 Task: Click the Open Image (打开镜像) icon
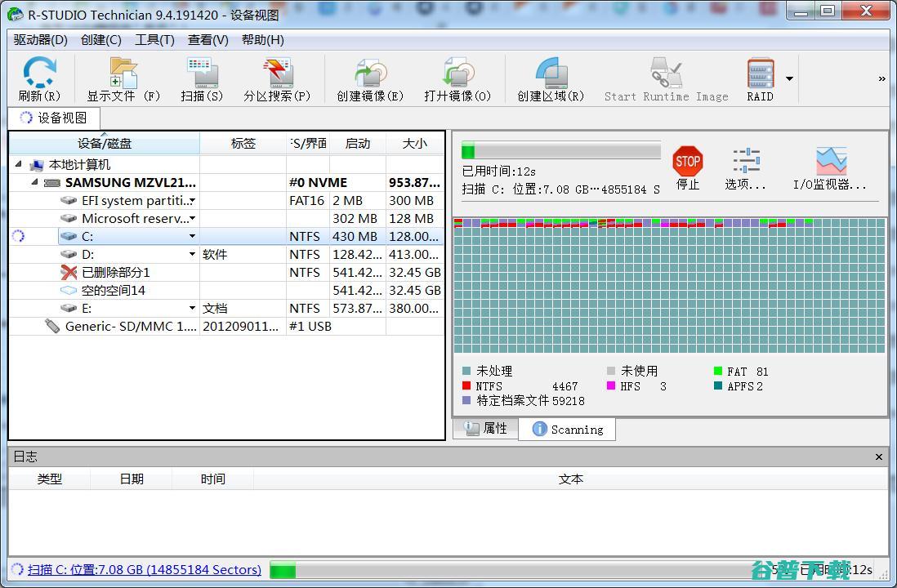point(457,74)
